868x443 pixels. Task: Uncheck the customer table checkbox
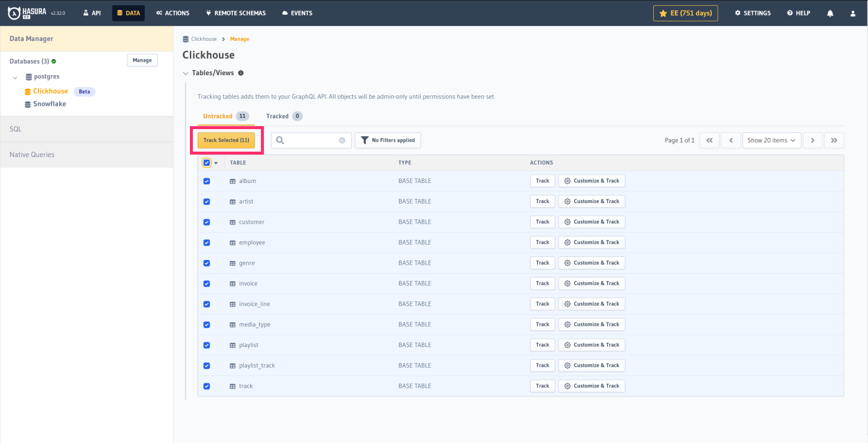coord(206,222)
